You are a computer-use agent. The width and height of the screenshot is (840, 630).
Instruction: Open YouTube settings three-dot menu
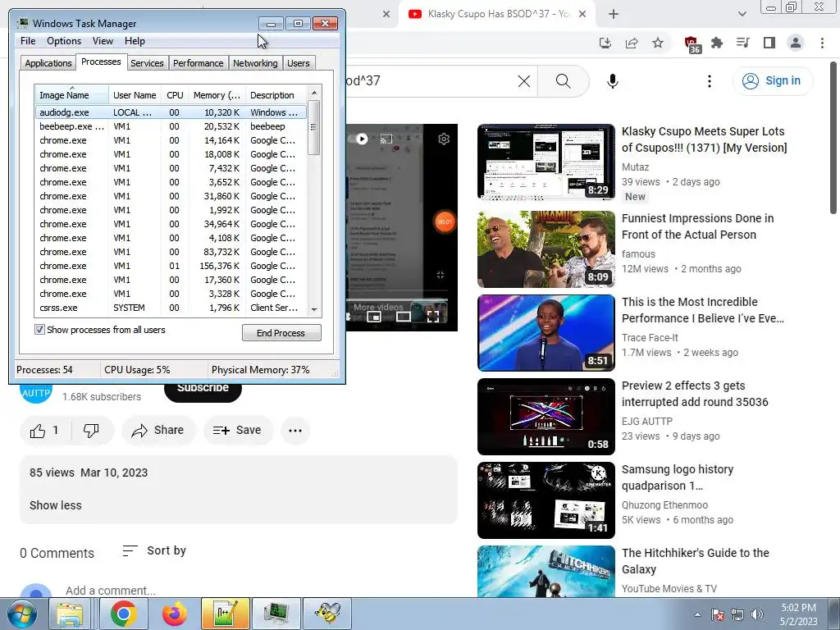click(x=710, y=81)
